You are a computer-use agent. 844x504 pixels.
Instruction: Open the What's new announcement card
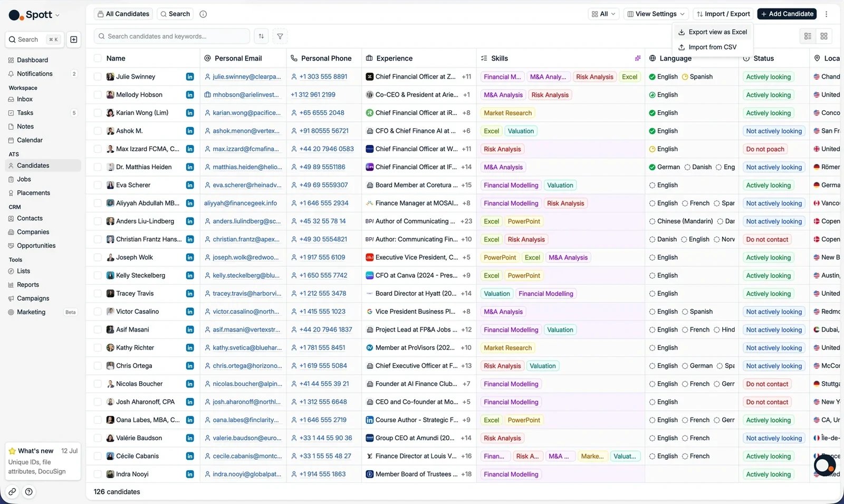pos(43,461)
